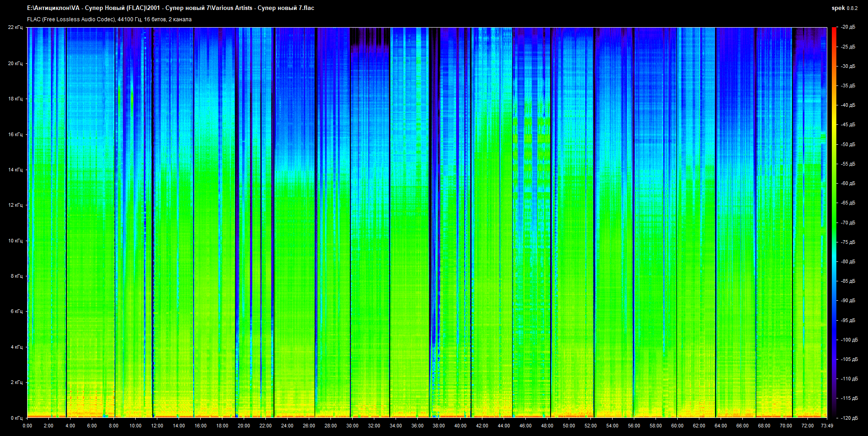The height and width of the screenshot is (436, 868).
Task: Click the 22 кГц frequency label
Action: point(15,27)
